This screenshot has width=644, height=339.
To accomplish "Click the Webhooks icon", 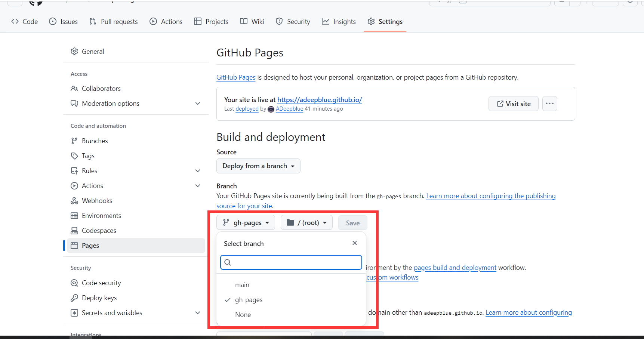I will 74,201.
